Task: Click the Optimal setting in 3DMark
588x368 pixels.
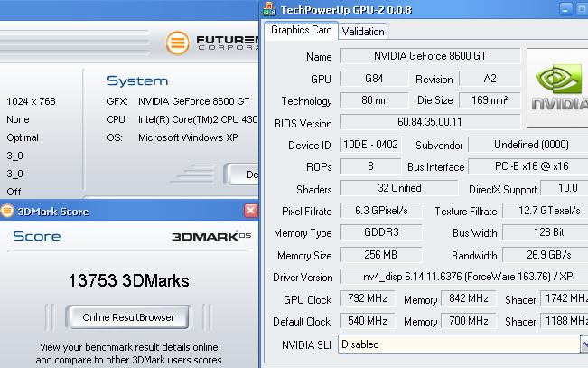Action: pyautogui.click(x=23, y=137)
